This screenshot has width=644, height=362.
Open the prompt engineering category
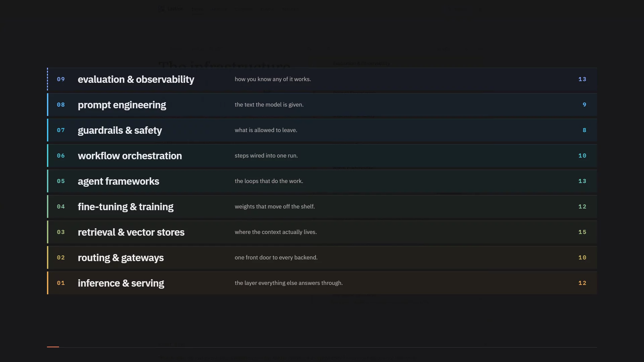322,105
